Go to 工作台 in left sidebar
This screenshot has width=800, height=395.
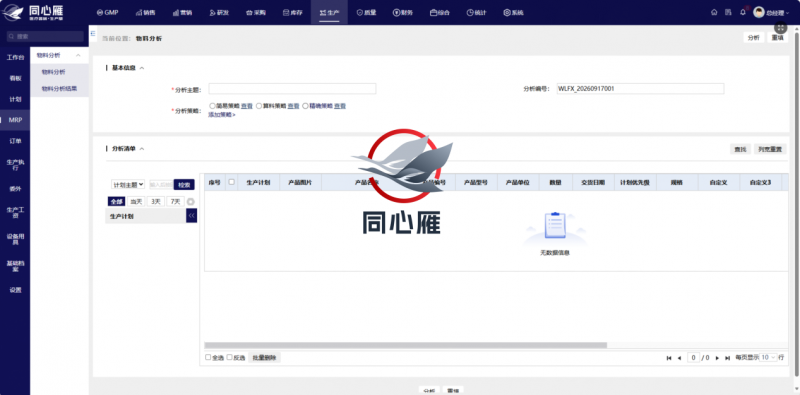(15, 58)
